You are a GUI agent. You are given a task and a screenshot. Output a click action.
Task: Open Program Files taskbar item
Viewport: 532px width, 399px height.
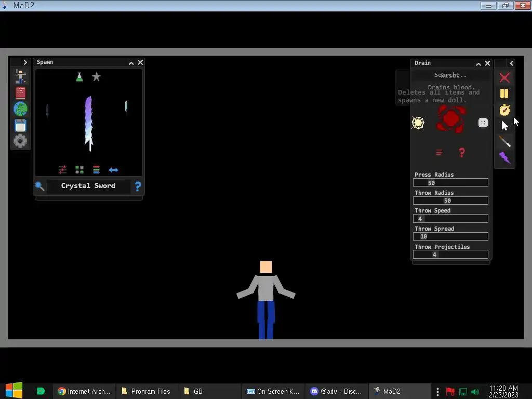(146, 391)
